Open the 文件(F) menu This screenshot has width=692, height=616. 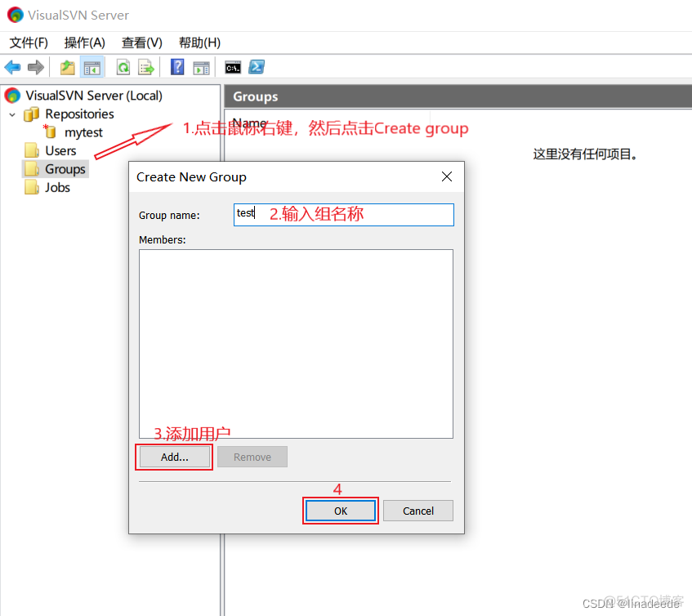click(29, 42)
